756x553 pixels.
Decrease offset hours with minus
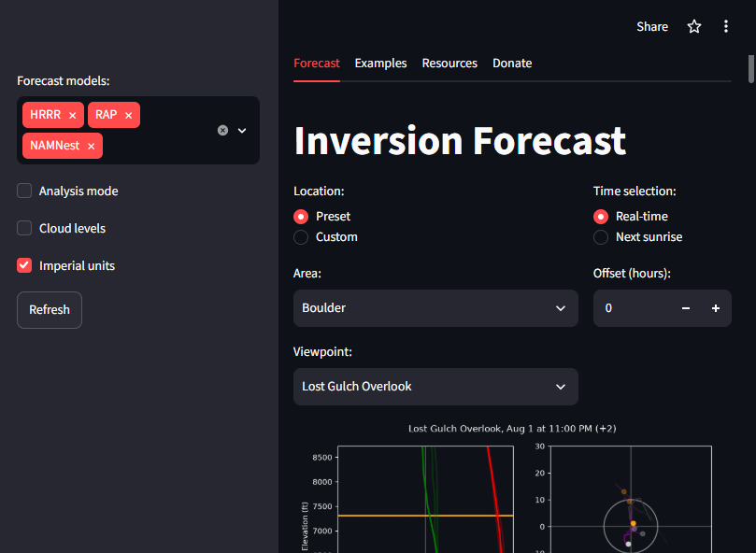686,308
